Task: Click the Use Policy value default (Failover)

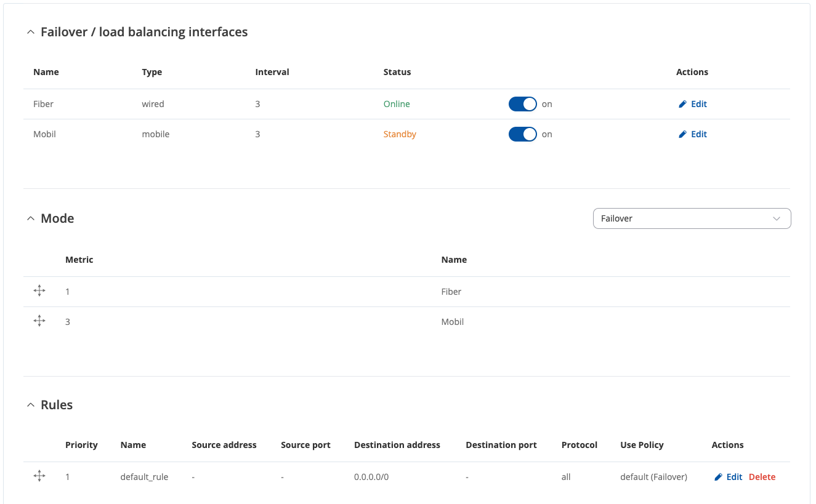Action: (653, 477)
